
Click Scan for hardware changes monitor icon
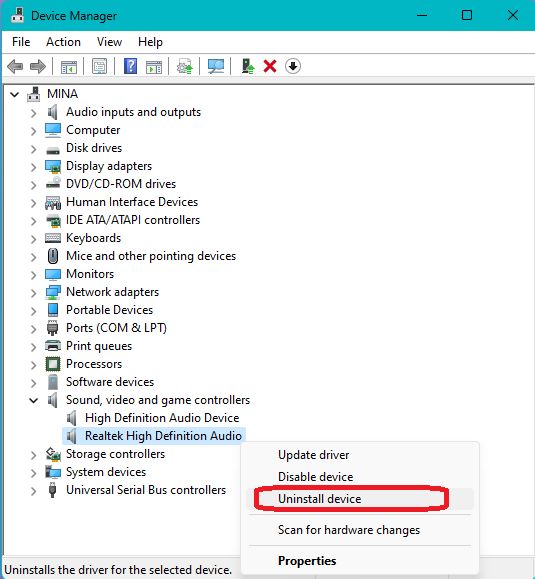coord(216,66)
